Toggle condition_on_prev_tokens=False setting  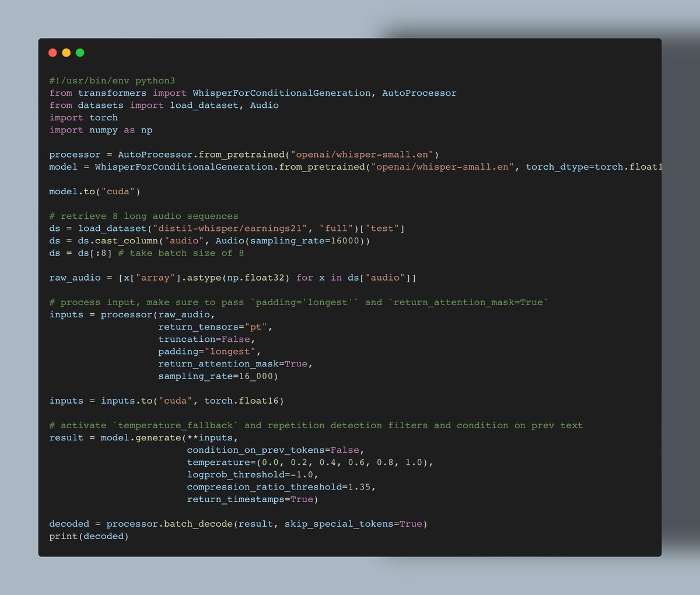coord(274,450)
